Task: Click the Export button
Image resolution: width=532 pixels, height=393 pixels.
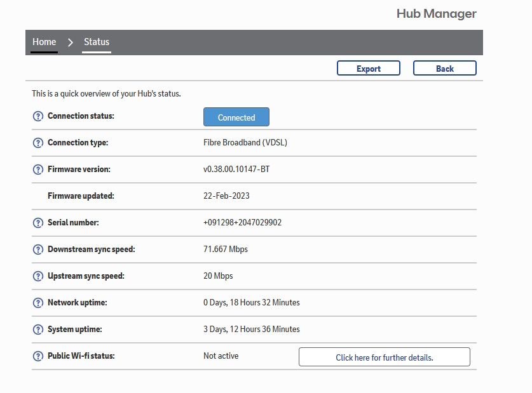Action: (x=368, y=69)
